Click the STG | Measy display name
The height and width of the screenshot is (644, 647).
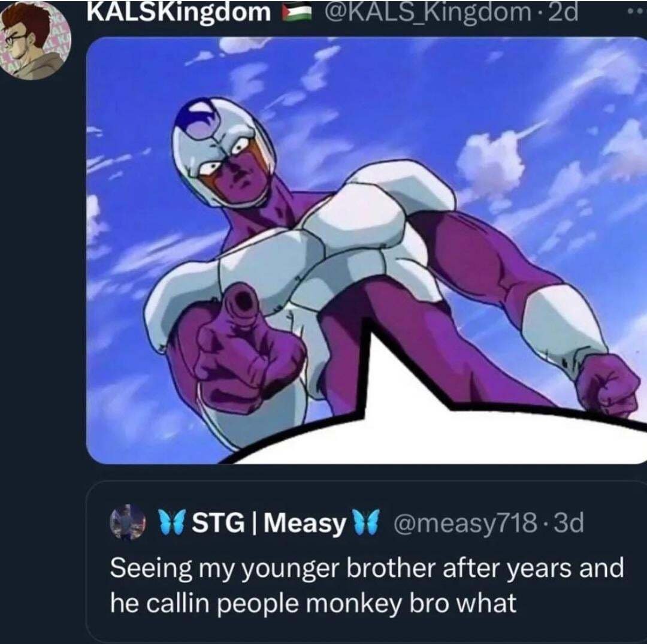(x=269, y=522)
